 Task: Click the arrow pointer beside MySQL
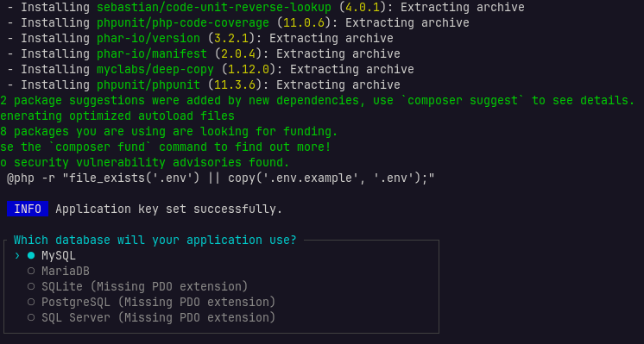[17, 255]
